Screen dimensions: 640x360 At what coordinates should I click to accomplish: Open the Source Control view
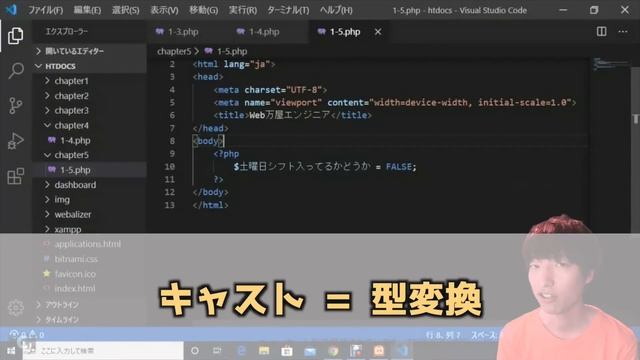click(x=16, y=105)
